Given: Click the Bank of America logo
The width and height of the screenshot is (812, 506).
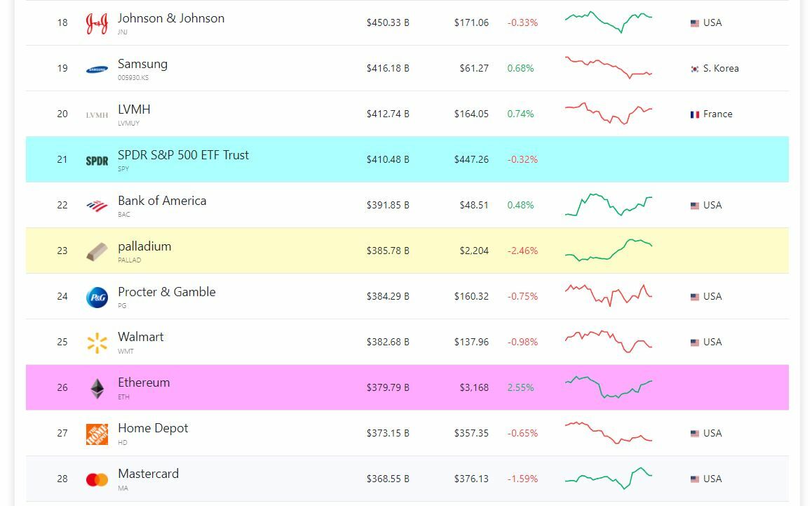Looking at the screenshot, I should 97,206.
